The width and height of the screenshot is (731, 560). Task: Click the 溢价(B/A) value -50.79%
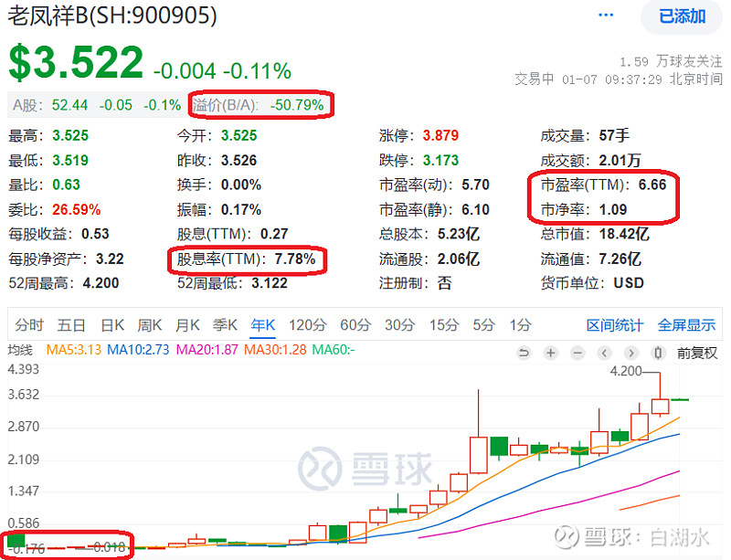tap(296, 105)
